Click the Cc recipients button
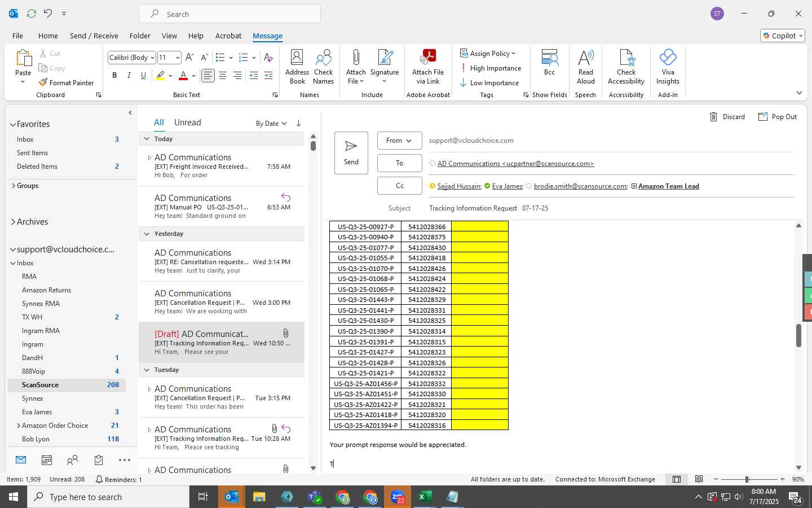The width and height of the screenshot is (812, 508). (399, 186)
